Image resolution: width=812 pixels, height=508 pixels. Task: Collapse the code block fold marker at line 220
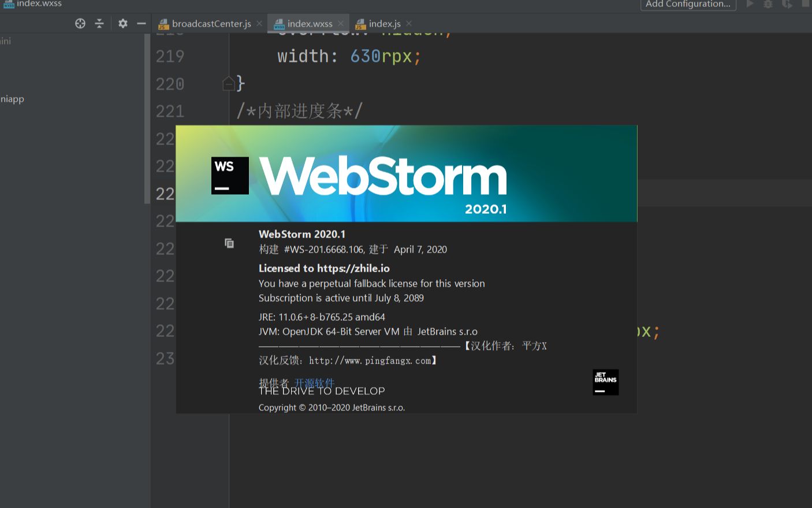229,84
